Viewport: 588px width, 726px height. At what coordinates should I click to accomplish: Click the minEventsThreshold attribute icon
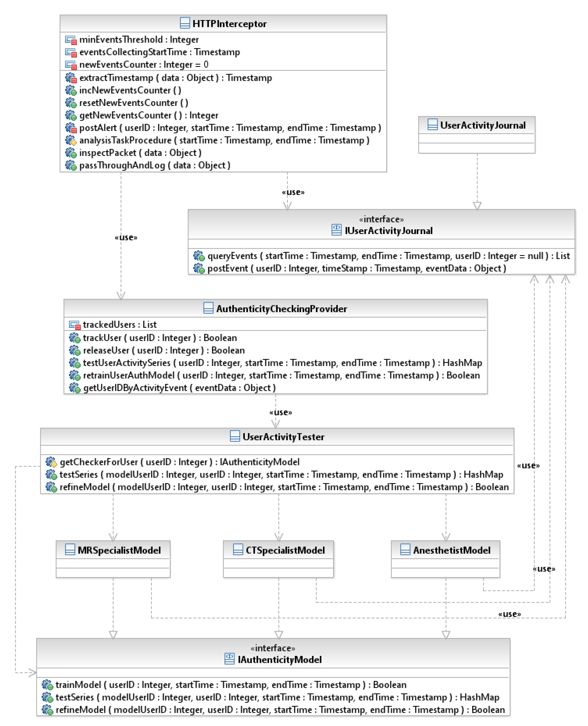click(x=71, y=40)
